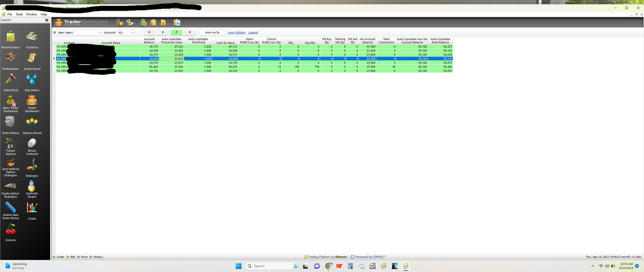The width and height of the screenshot is (644, 272).
Task: Open the Quote Board
Action: pos(32,61)
